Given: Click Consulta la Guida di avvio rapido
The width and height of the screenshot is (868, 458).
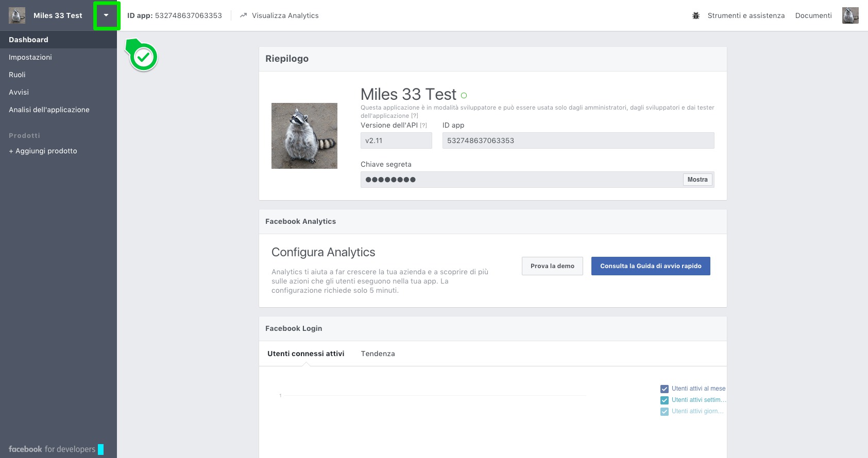Looking at the screenshot, I should (x=650, y=266).
